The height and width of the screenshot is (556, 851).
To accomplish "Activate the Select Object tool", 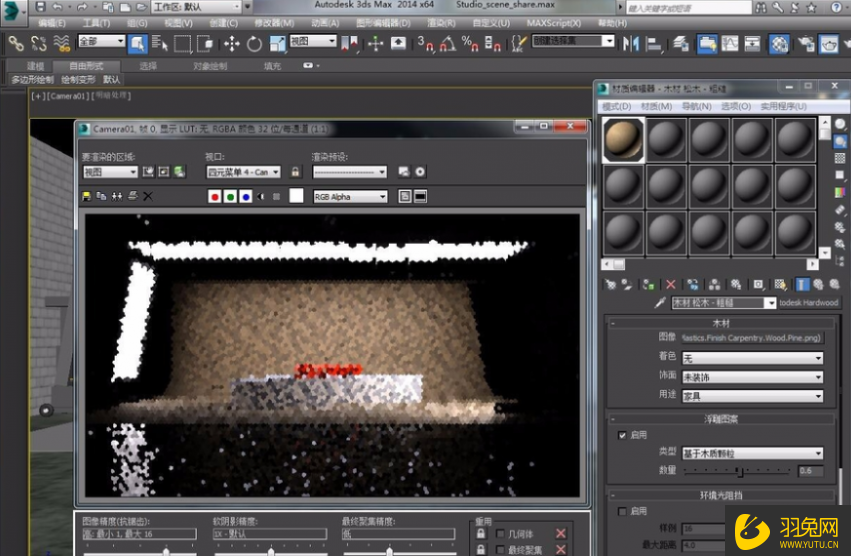I will (x=137, y=43).
